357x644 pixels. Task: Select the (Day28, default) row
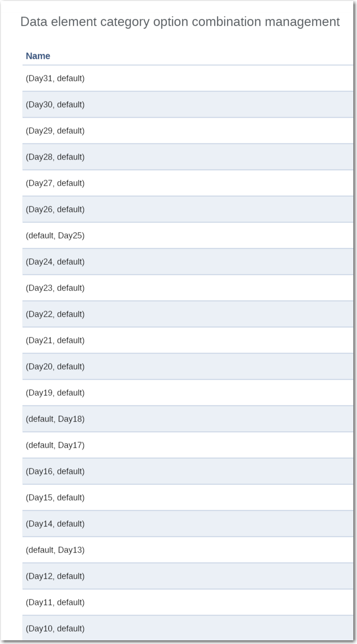point(55,157)
